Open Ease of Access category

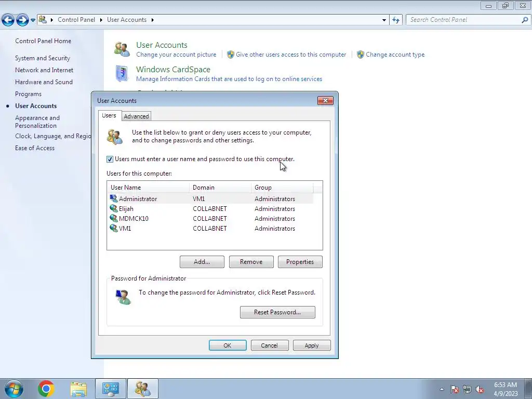[x=35, y=148]
